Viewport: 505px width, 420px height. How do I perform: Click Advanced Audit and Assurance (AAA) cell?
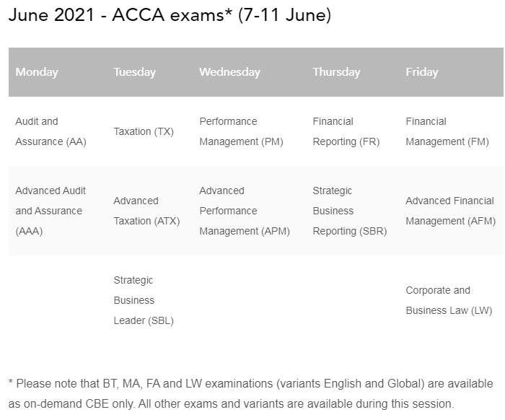point(50,211)
